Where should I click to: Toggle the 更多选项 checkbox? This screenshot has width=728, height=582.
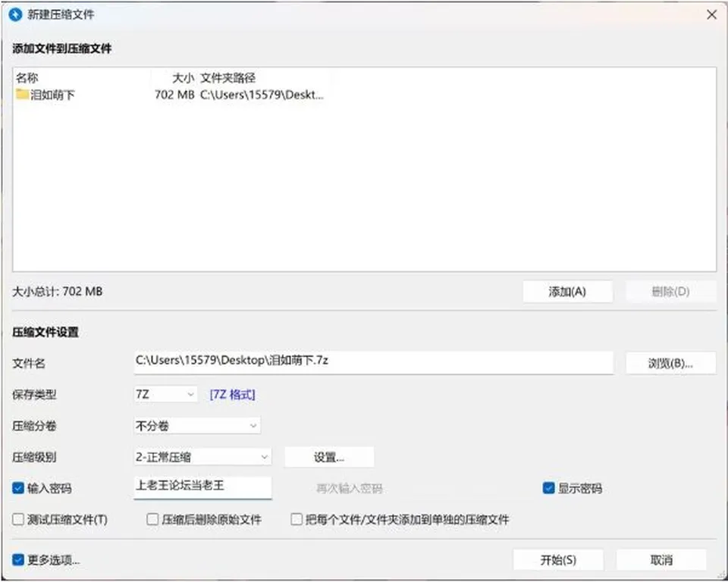click(x=18, y=560)
